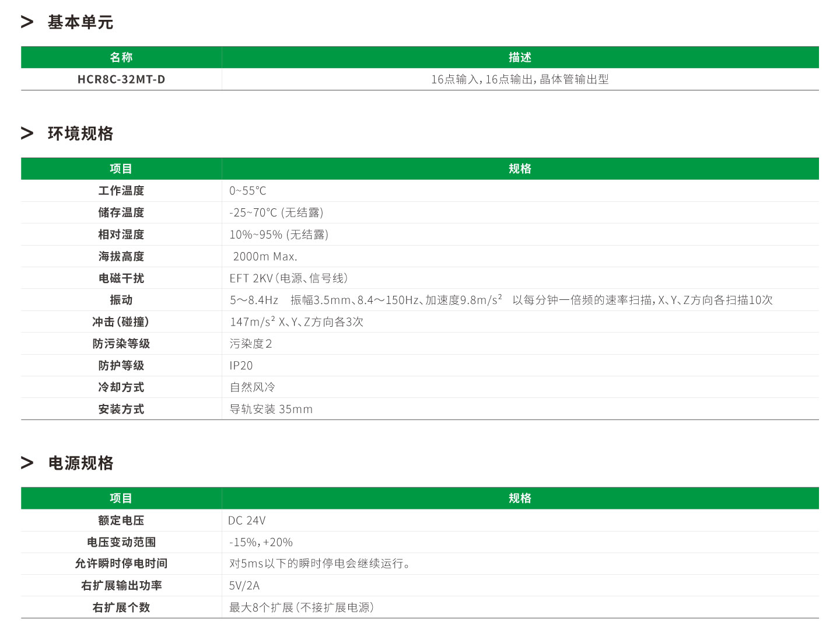Click the 项目 header in 电源规格 table
Screen dimensions: 840x629
120,497
